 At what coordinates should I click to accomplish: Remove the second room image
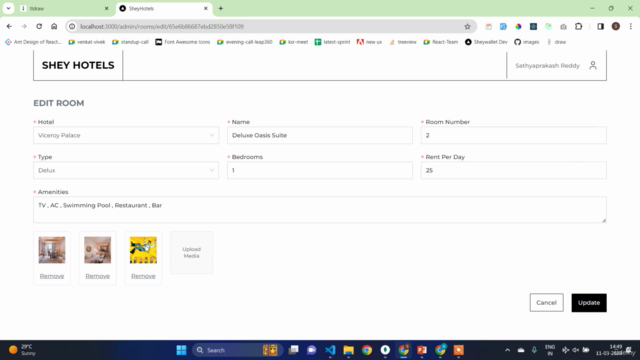[x=98, y=276]
